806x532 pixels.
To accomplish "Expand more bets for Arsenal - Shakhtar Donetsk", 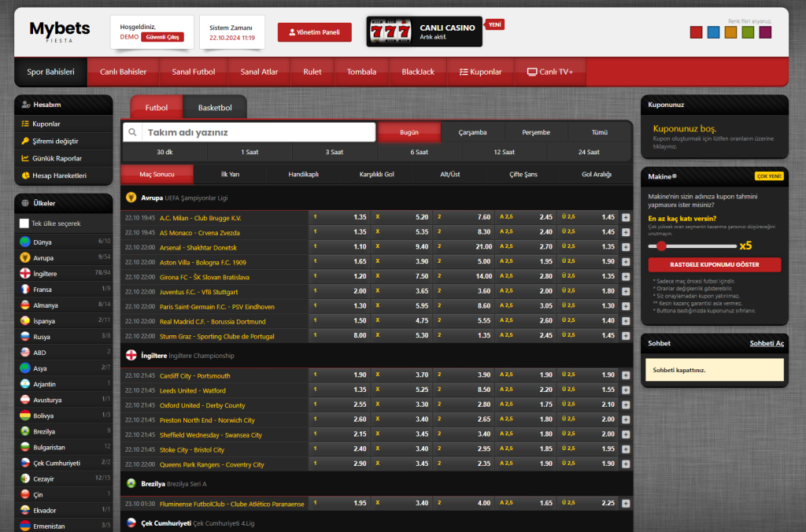I will coord(626,247).
